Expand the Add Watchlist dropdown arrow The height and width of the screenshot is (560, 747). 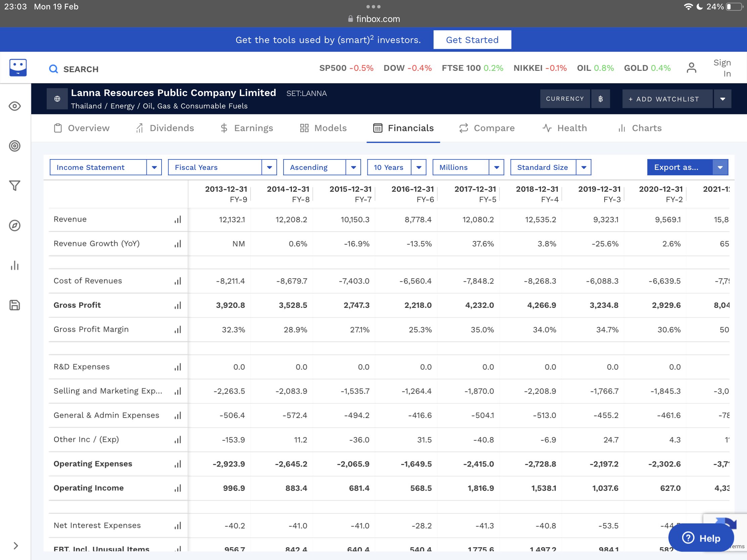[x=722, y=99]
